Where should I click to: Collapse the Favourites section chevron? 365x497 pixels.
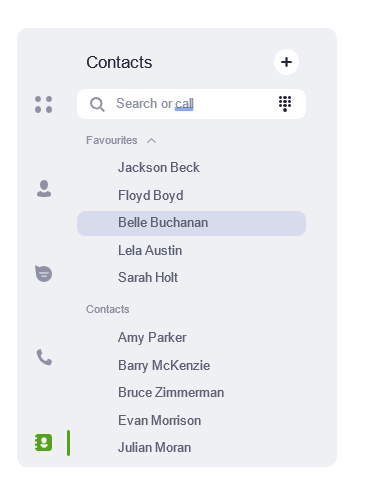pyautogui.click(x=151, y=141)
